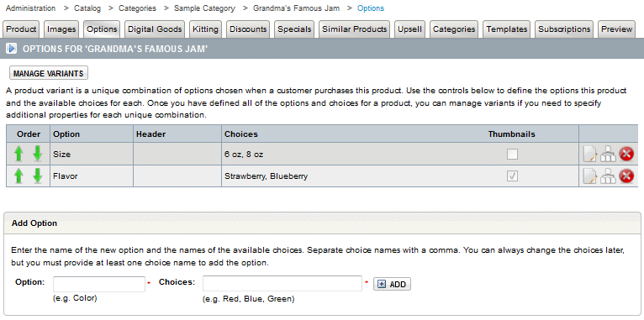Open the Digital Goods tab
Viewport: 644px width, 320px height.
coord(155,29)
